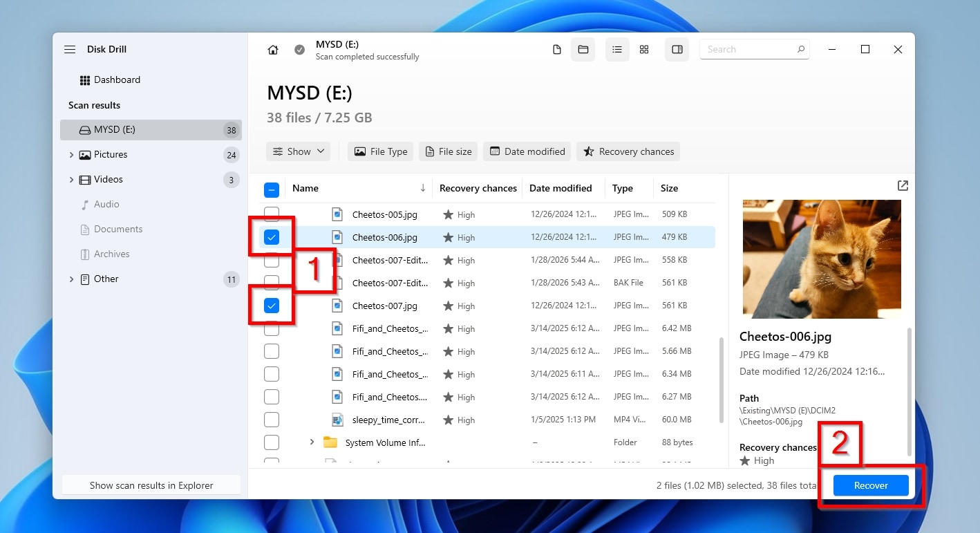Go to the home screen icon
Screen dimensions: 980x533
click(273, 50)
